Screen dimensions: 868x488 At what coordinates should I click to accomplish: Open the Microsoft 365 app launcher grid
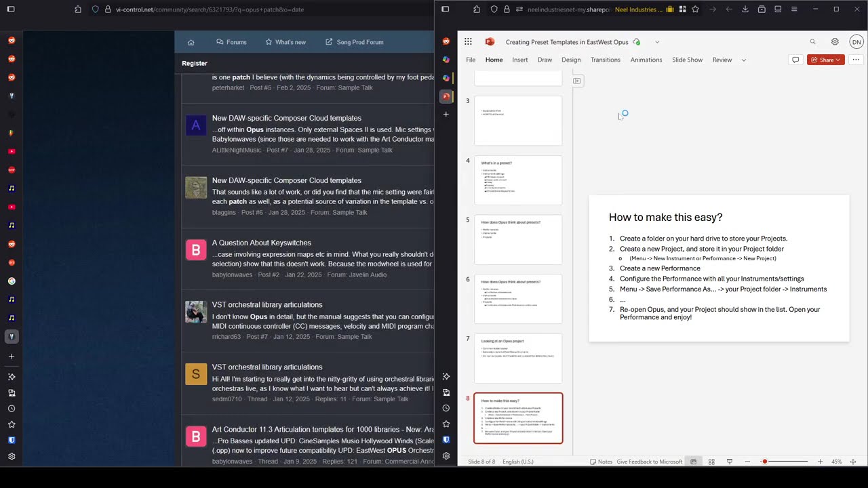pyautogui.click(x=468, y=42)
